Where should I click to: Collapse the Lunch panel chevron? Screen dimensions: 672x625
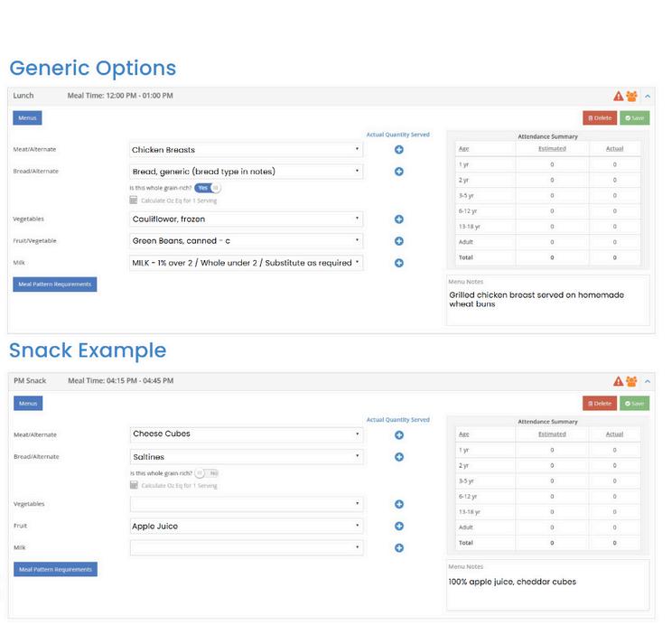[648, 96]
